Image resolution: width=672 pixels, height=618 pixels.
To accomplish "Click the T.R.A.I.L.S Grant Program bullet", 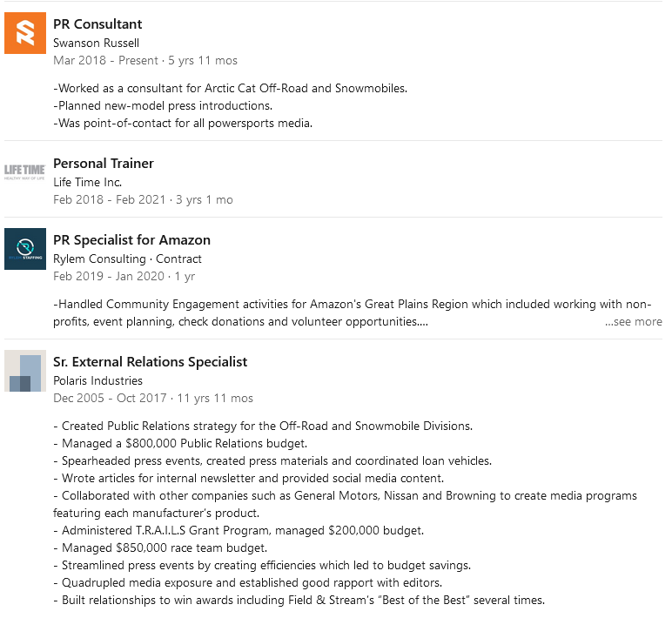I will pos(239,531).
